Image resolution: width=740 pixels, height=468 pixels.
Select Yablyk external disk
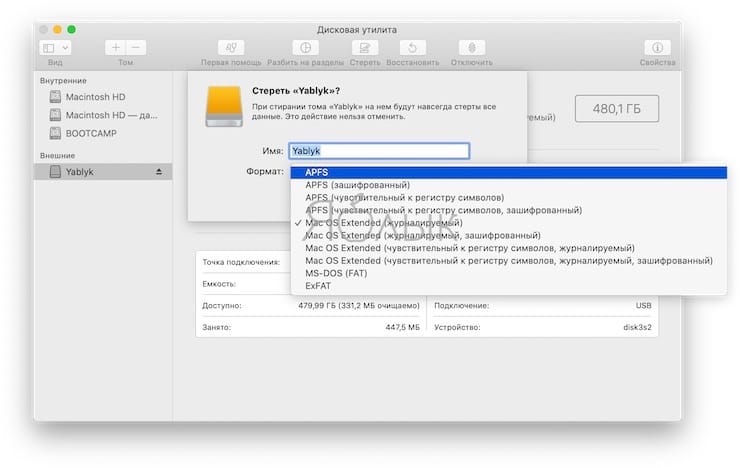click(103, 172)
